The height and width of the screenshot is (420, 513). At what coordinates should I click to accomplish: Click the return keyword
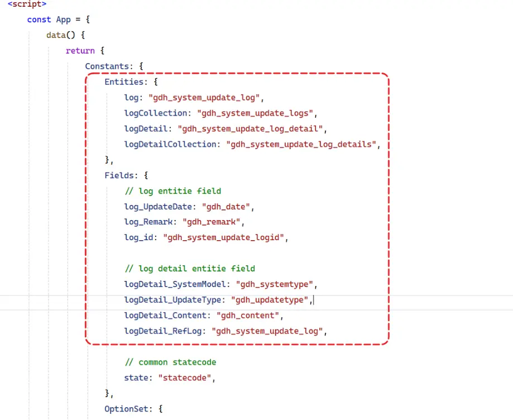tap(80, 51)
